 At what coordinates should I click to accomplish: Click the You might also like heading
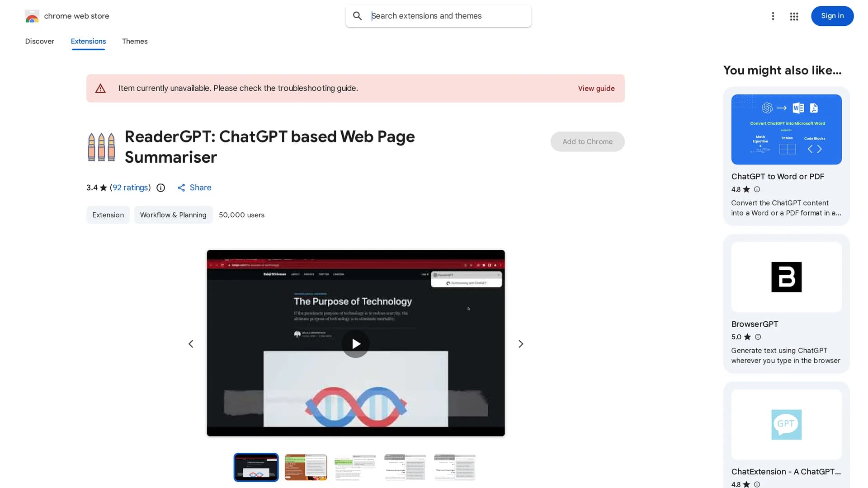(782, 70)
